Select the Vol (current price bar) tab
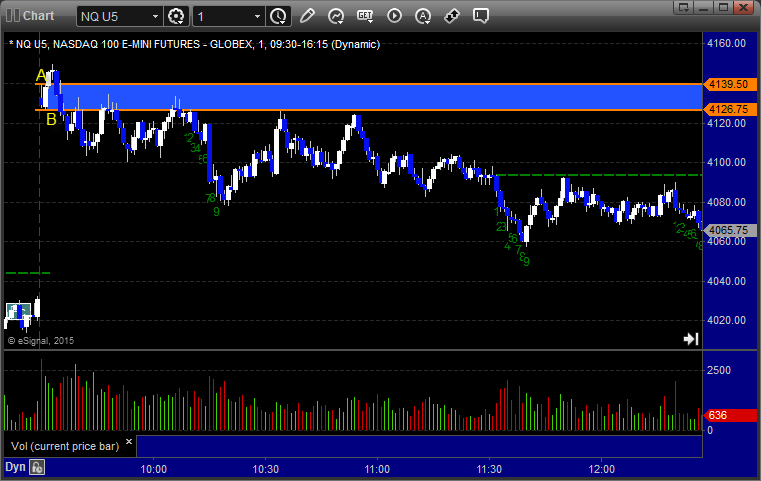This screenshot has width=761, height=481. 65,446
